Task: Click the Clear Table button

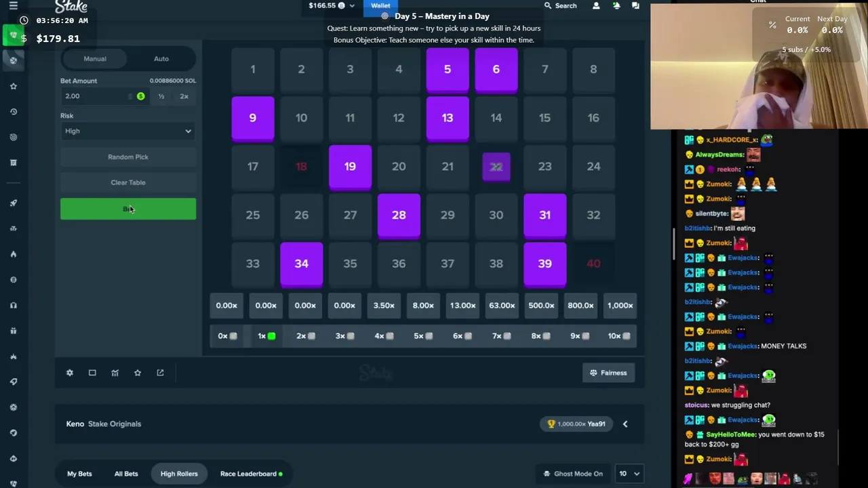Action: pyautogui.click(x=128, y=183)
